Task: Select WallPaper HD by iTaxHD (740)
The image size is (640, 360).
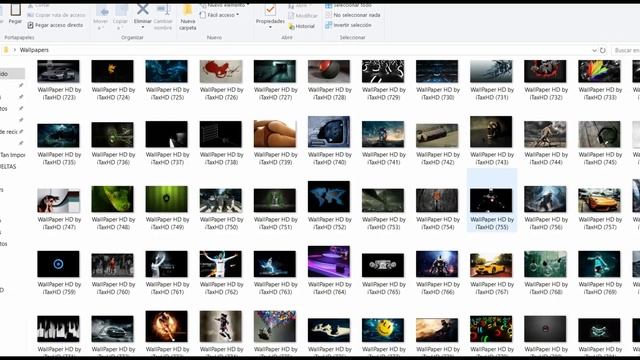Action: tap(329, 141)
